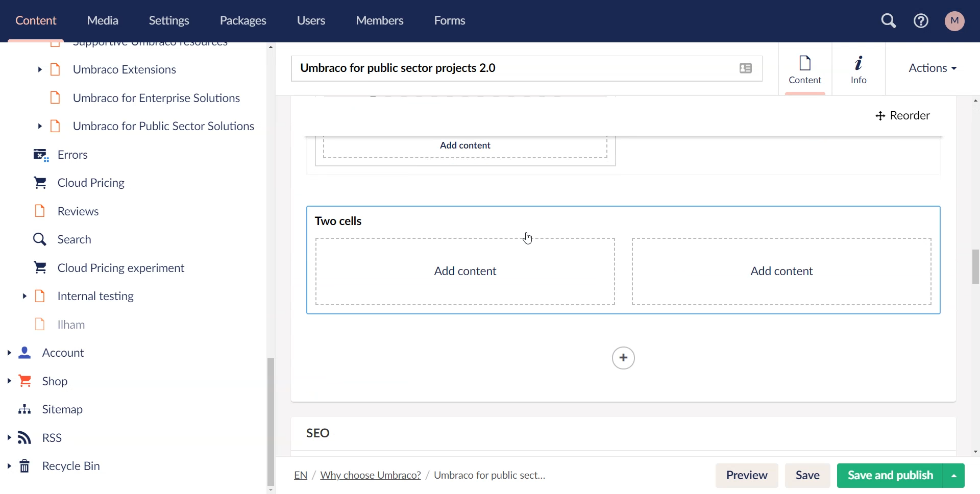This screenshot has width=980, height=494.
Task: Expand the Umbraco Extensions tree node
Action: coord(40,69)
